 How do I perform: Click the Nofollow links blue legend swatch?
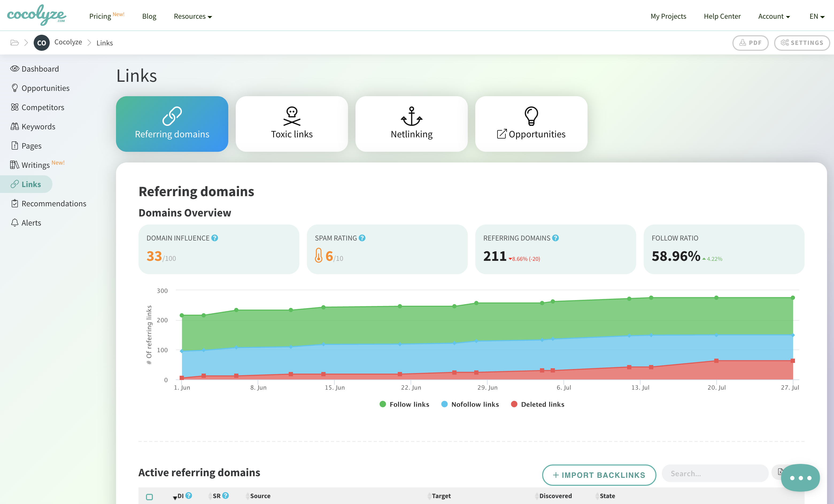click(x=445, y=404)
